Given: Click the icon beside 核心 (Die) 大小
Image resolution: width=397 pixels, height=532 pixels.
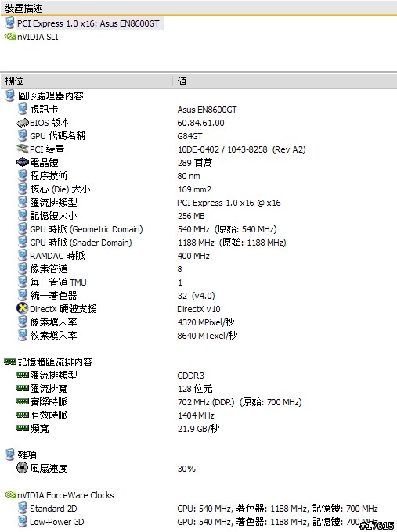Looking at the screenshot, I should [x=22, y=189].
